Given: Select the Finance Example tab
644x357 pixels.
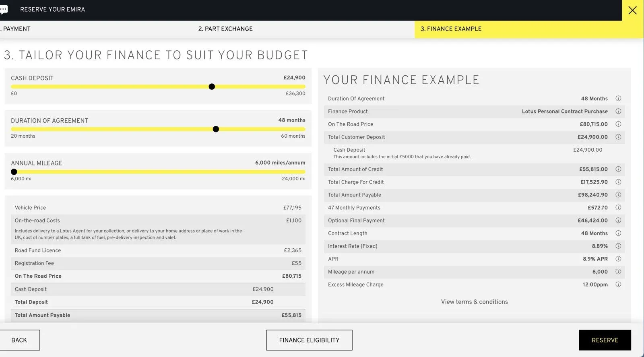Looking at the screenshot, I should pos(451,29).
